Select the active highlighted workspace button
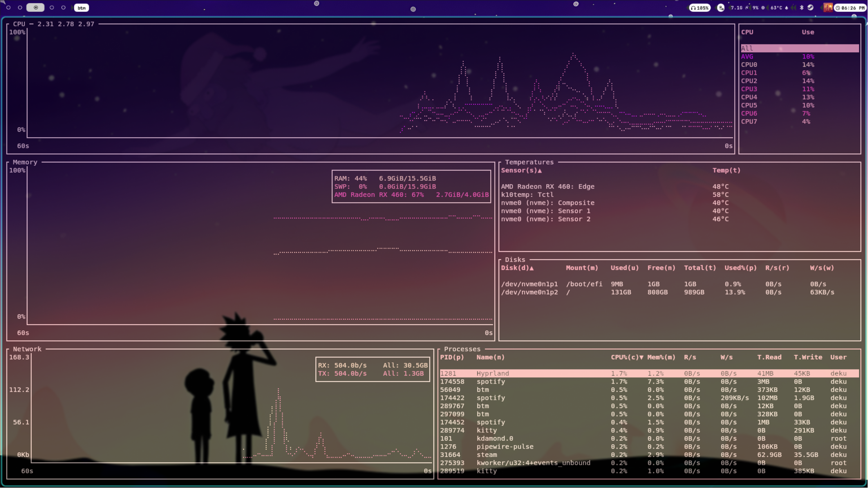This screenshot has width=868, height=488. pos(35,7)
